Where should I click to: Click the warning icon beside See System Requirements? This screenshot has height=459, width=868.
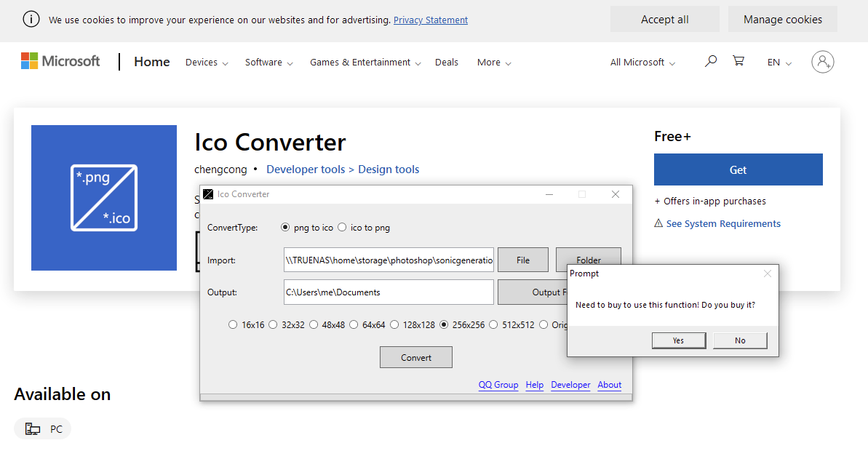[658, 223]
